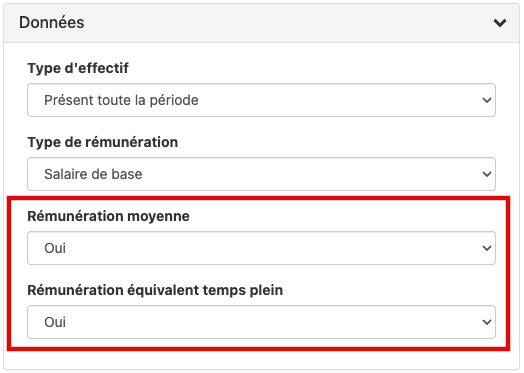Screen dimensions: 524x373
Task: Click the 'Présent toute la période' value
Action: (x=121, y=100)
